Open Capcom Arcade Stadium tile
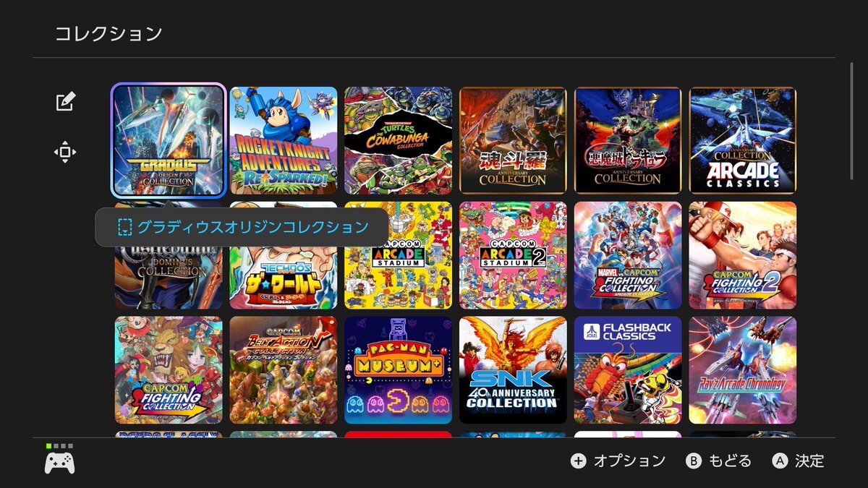Image resolution: width=868 pixels, height=488 pixels. [x=399, y=255]
